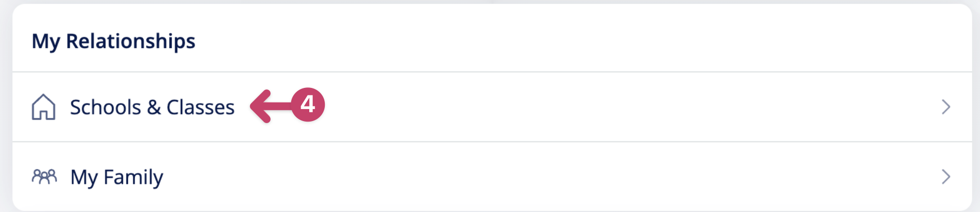Image resolution: width=980 pixels, height=212 pixels.
Task: Click the house icon beside Schools & Classes
Action: [44, 107]
